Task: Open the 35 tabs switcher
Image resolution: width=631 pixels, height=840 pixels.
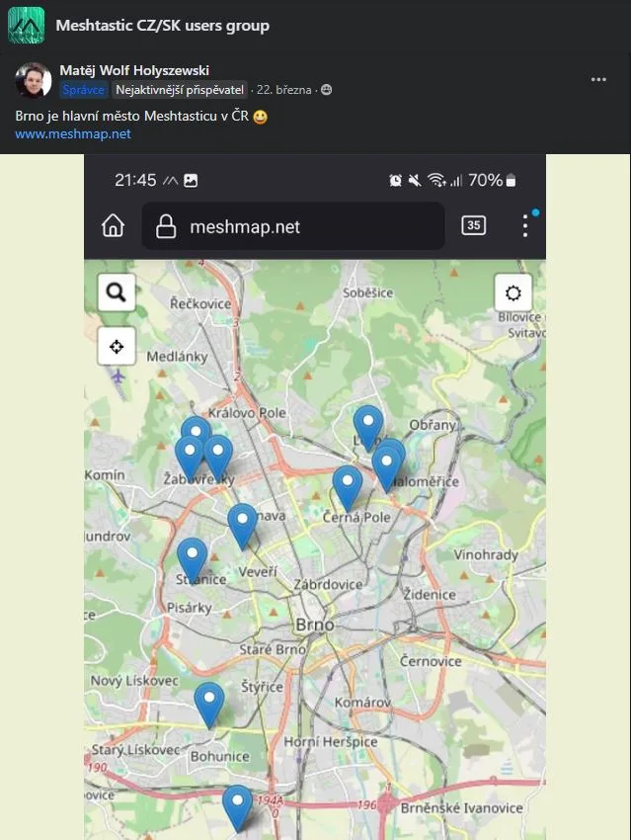Action: (474, 225)
